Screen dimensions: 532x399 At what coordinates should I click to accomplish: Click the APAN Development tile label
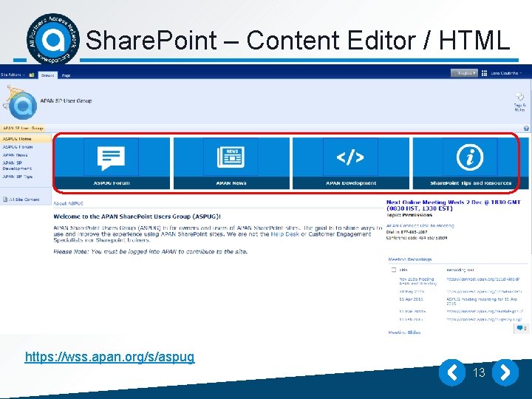pos(351,183)
